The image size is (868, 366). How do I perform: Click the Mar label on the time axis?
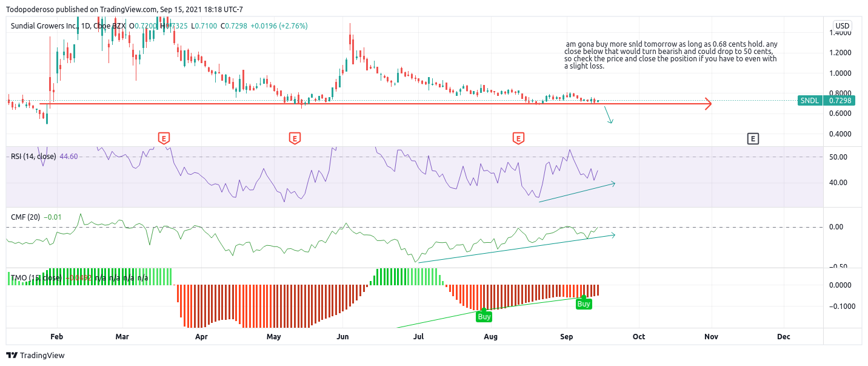(122, 336)
